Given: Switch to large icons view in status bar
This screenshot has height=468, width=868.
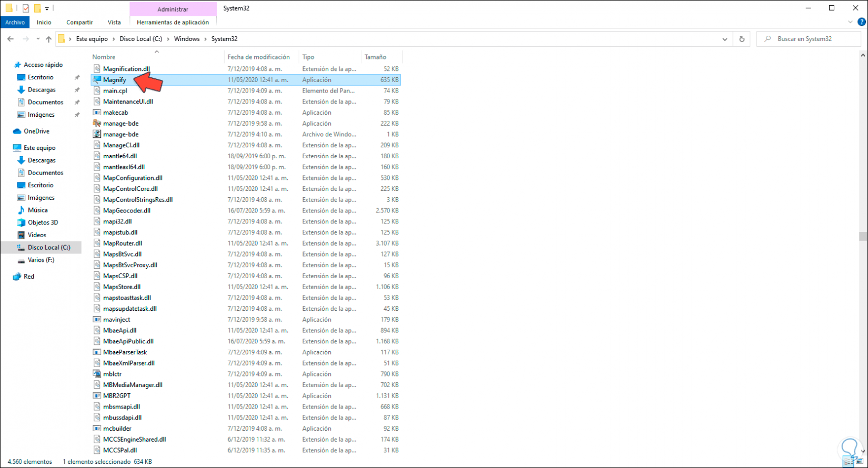Looking at the screenshot, I should pyautogui.click(x=860, y=462).
